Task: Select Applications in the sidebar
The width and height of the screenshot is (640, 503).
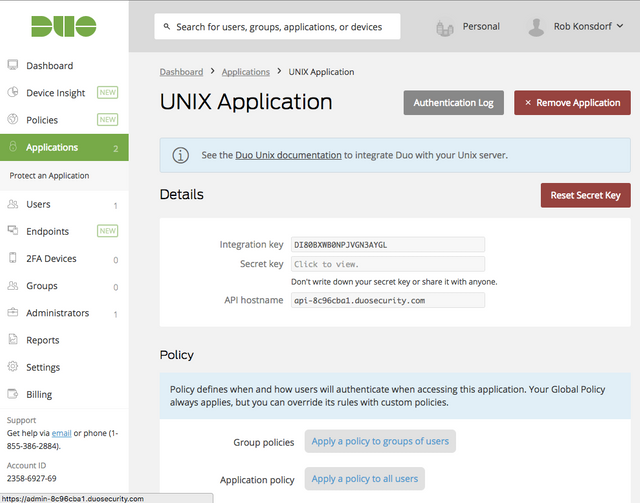Action: (x=64, y=147)
